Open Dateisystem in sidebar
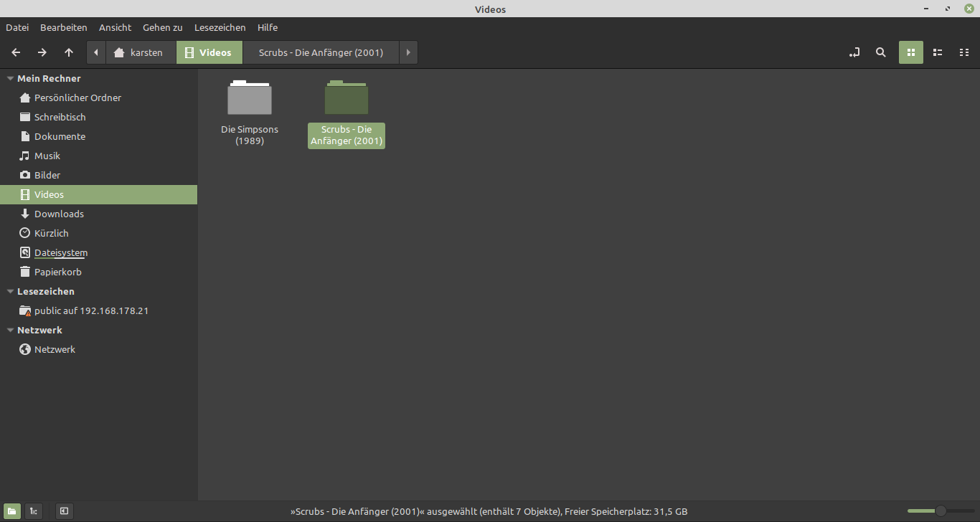 point(98,252)
